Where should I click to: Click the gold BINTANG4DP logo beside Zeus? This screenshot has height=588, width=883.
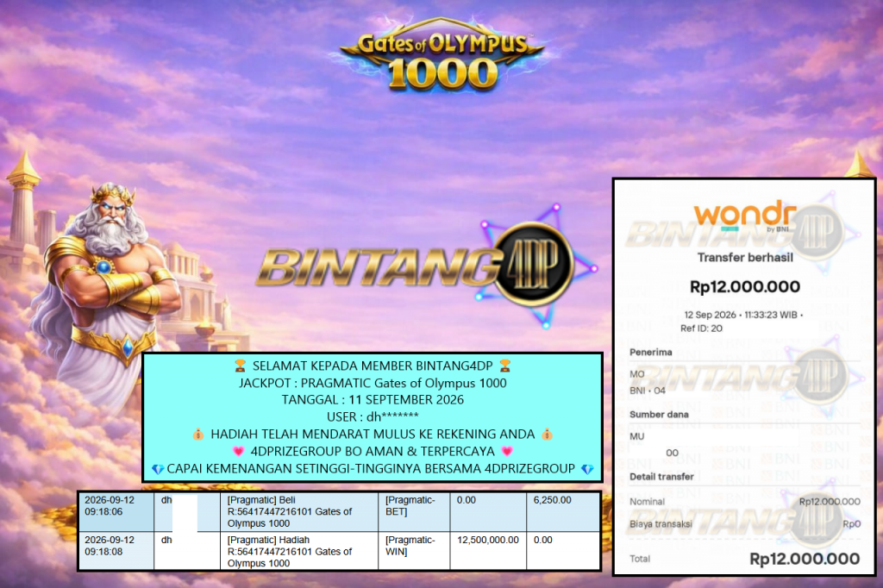[x=427, y=265]
